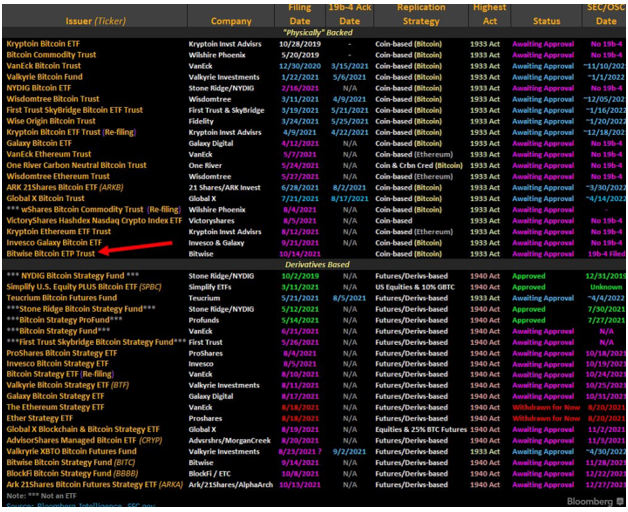Click the Equities & 25% BTC Futures cell
This screenshot has width=628, height=512.
421,429
